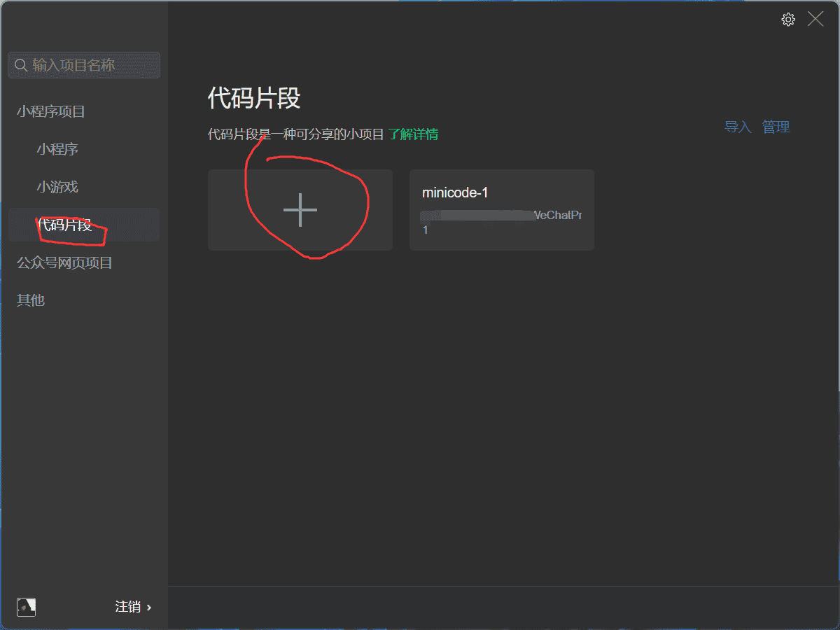The image size is (840, 630).
Task: Focus the 输入项目名称 search field
Action: coord(91,65)
